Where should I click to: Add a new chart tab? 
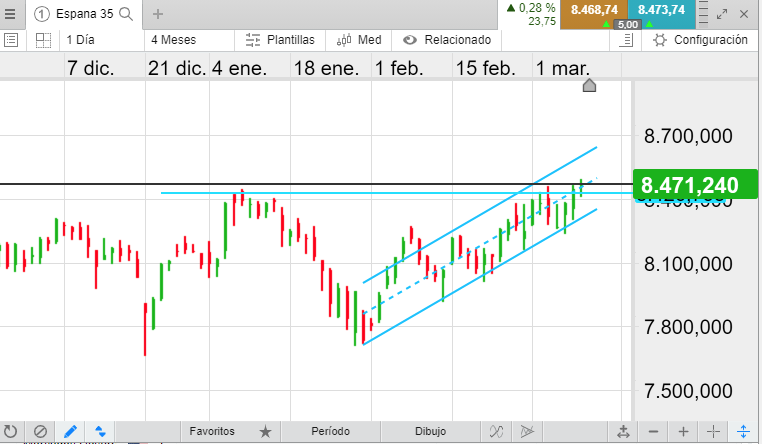[157, 14]
